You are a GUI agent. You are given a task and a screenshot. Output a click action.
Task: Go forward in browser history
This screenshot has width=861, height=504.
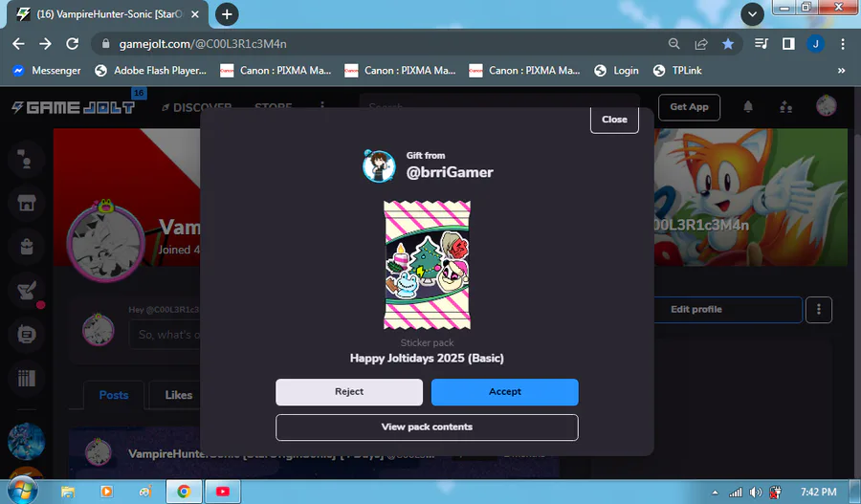coord(46,44)
